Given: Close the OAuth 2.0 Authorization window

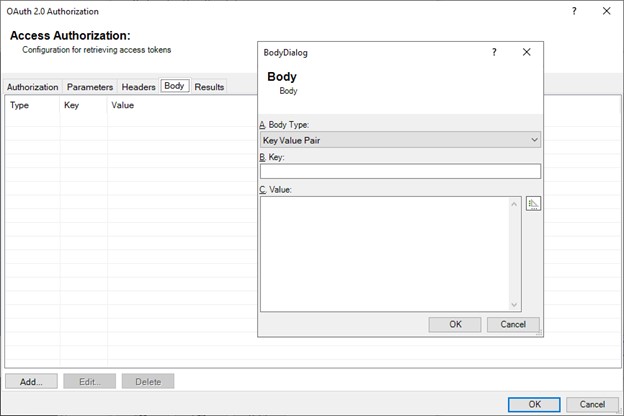Looking at the screenshot, I should click(605, 11).
